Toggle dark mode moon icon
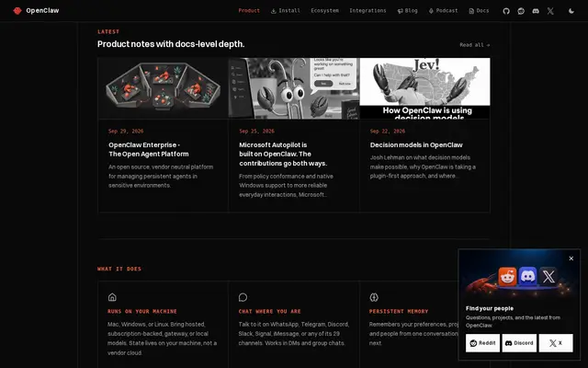 click(571, 11)
